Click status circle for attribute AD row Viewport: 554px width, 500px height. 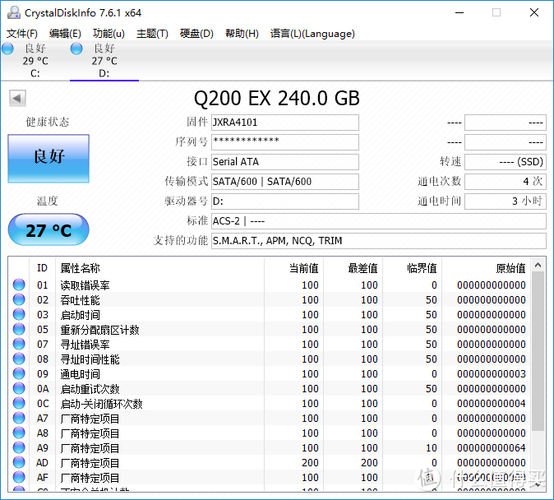point(19,462)
